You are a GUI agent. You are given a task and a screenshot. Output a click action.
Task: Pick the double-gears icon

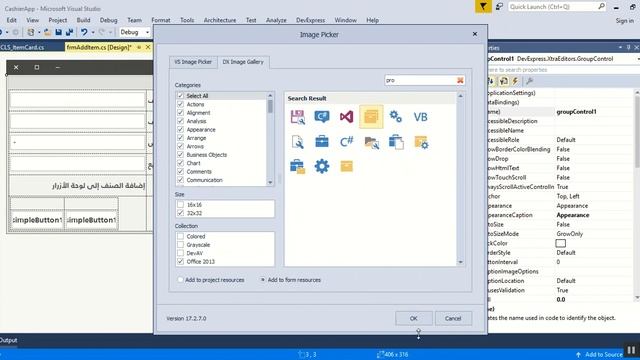tap(396, 117)
